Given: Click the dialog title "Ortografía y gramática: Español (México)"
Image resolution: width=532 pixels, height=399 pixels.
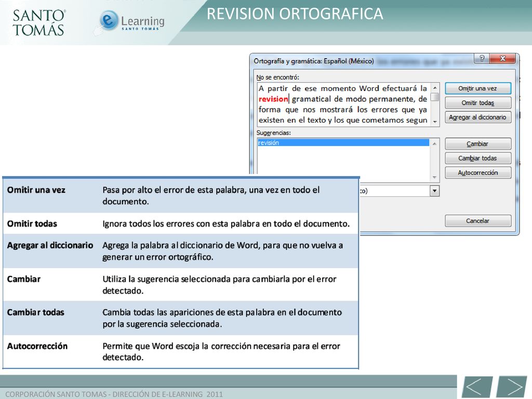Looking at the screenshot, I should tap(314, 61).
